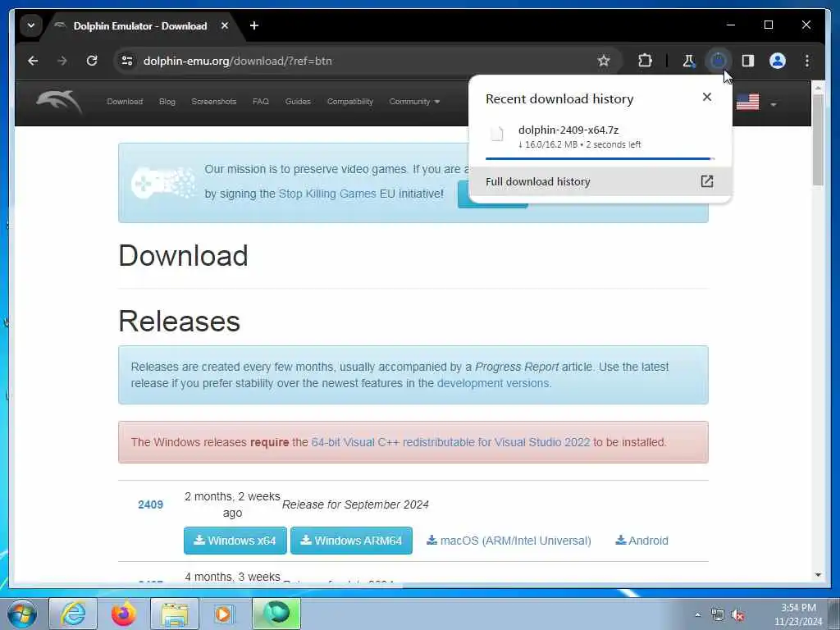Expand the Community dropdown menu
Image resolution: width=840 pixels, height=630 pixels.
click(x=414, y=101)
